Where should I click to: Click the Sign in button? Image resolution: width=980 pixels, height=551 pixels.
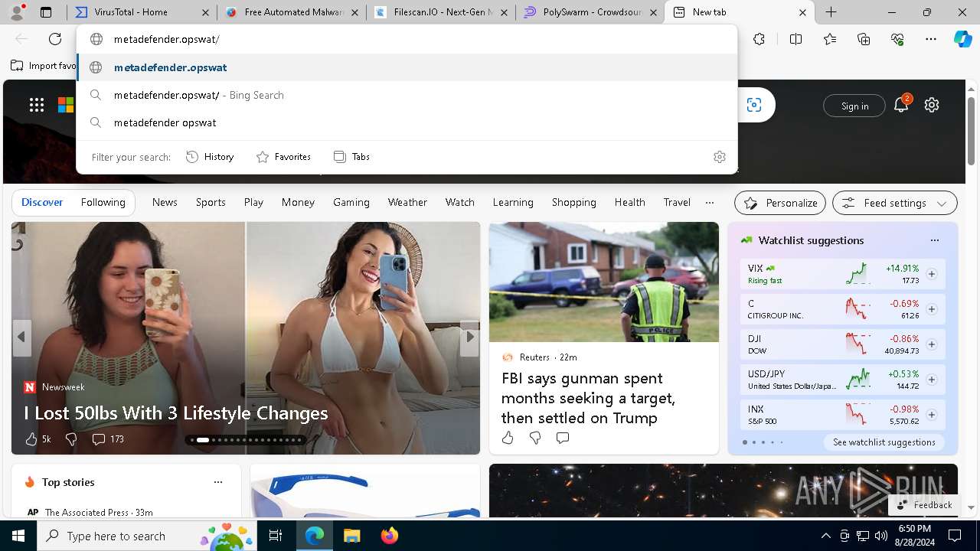coord(854,106)
